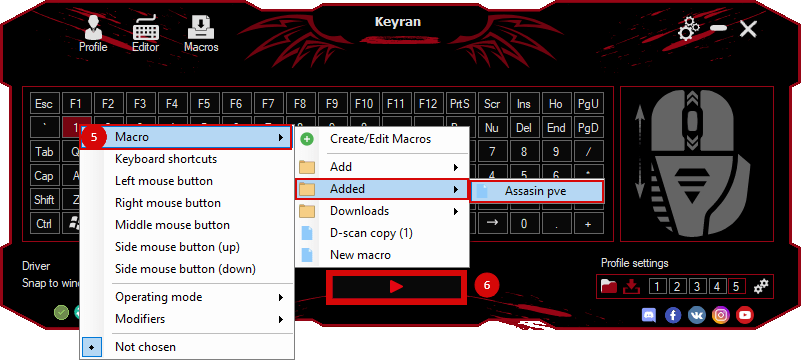Image resolution: width=801 pixels, height=360 pixels.
Task: Expand the Macro submenu arrow
Action: [x=280, y=137]
